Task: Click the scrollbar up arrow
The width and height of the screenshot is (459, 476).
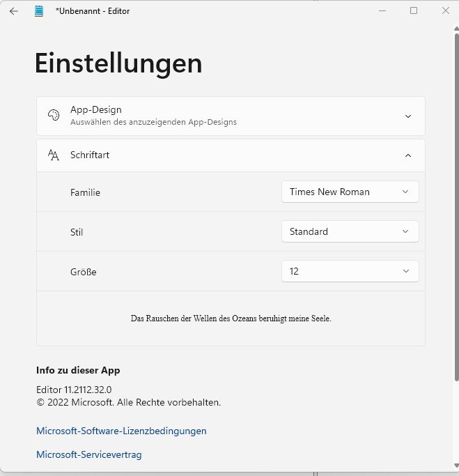Action: pyautogui.click(x=456, y=29)
